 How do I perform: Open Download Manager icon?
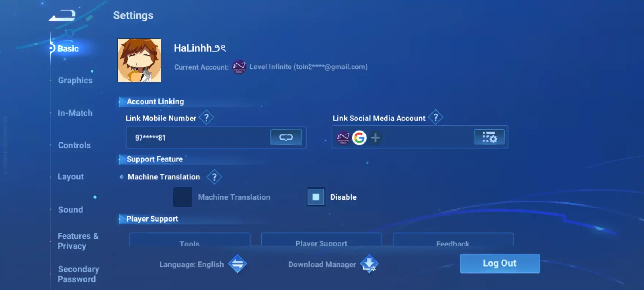[369, 264]
